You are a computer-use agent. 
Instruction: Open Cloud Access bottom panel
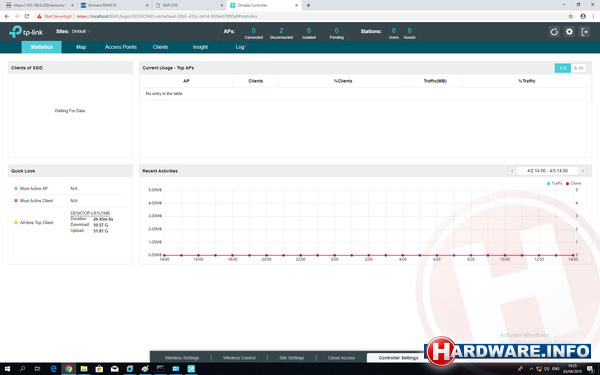[x=341, y=358]
